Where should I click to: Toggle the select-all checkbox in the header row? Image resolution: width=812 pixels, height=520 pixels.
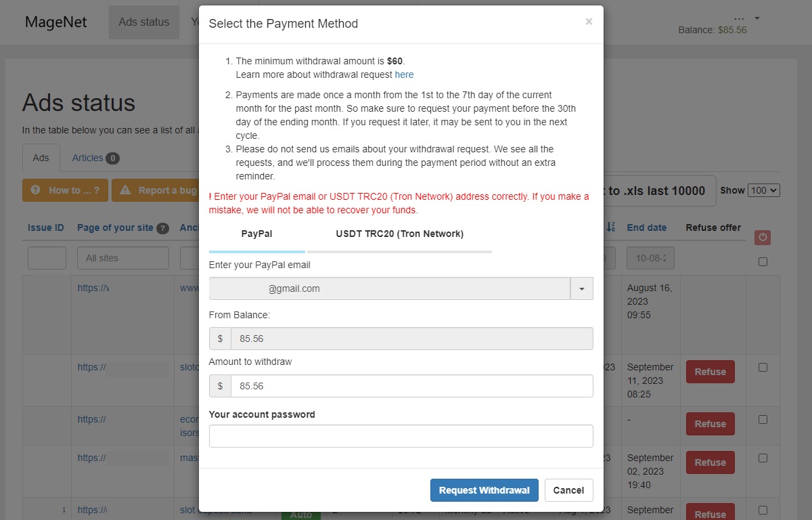(x=763, y=262)
